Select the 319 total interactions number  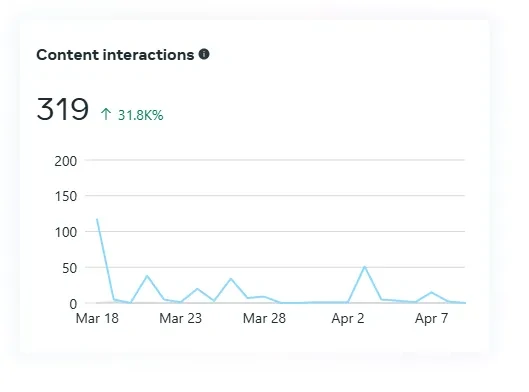(62, 109)
